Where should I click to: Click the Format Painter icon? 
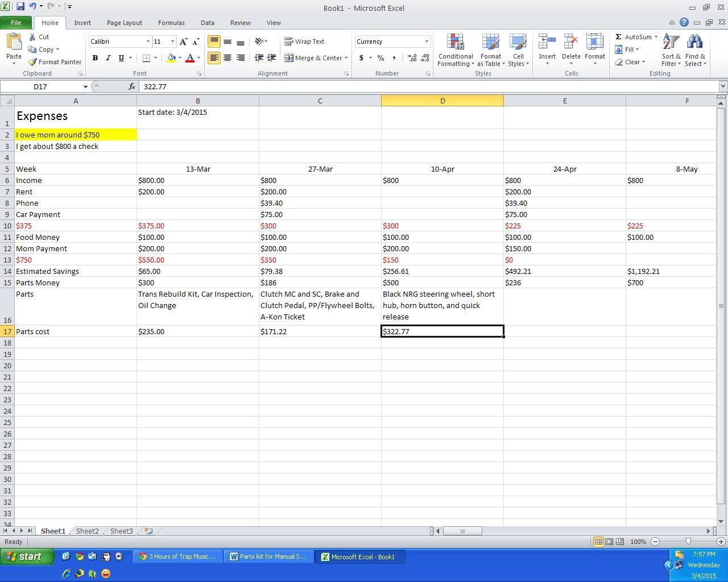click(x=54, y=62)
